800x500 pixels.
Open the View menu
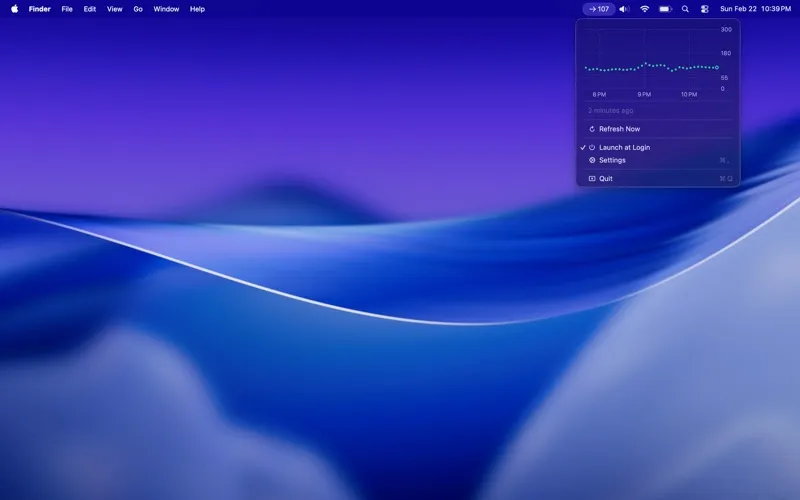click(114, 9)
